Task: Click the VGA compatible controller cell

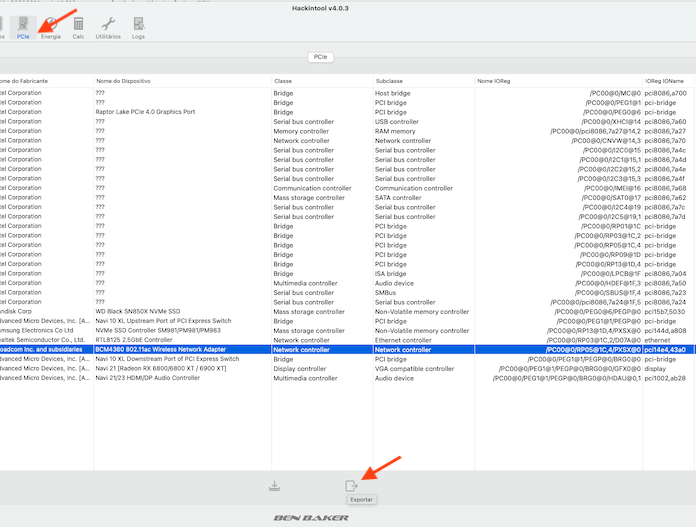Action: [415, 369]
